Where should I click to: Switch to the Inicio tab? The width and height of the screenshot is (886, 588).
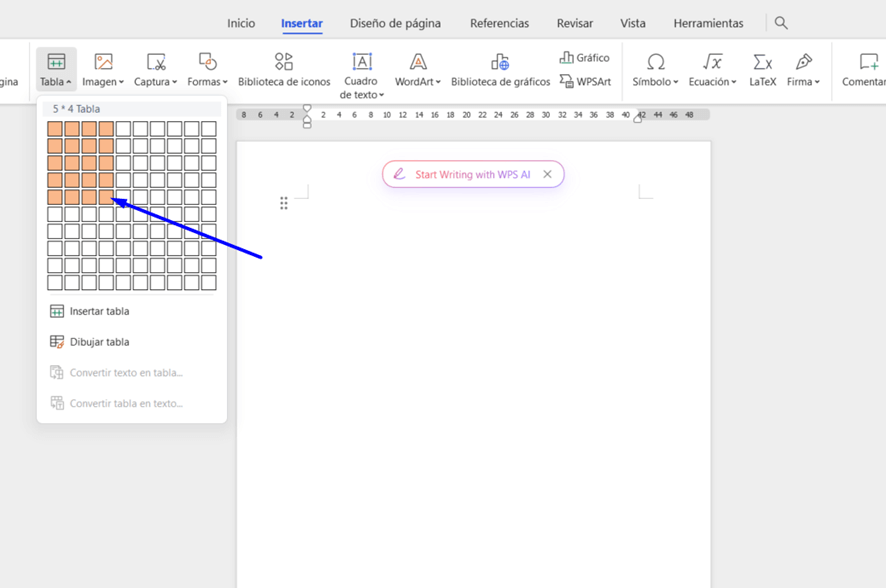coord(241,23)
